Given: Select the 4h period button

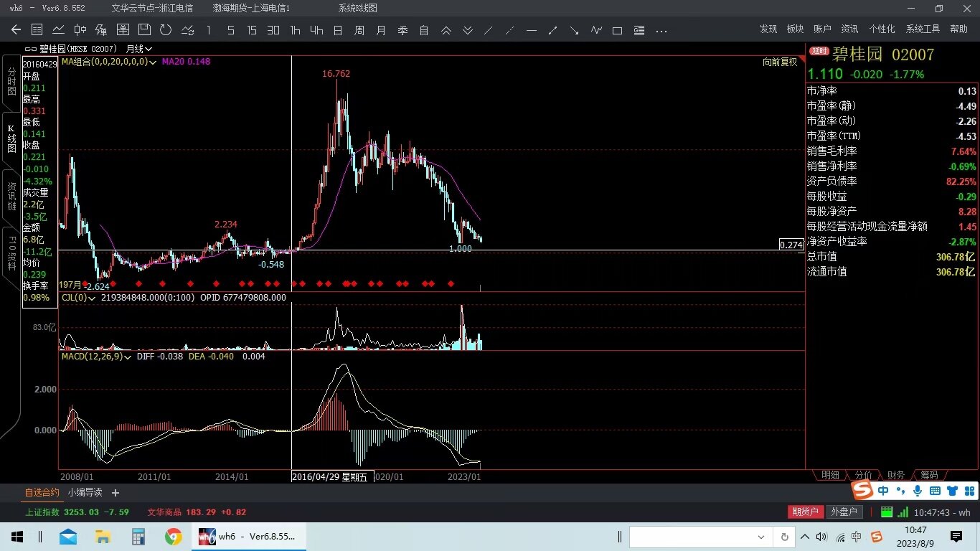Looking at the screenshot, I should pos(316,30).
